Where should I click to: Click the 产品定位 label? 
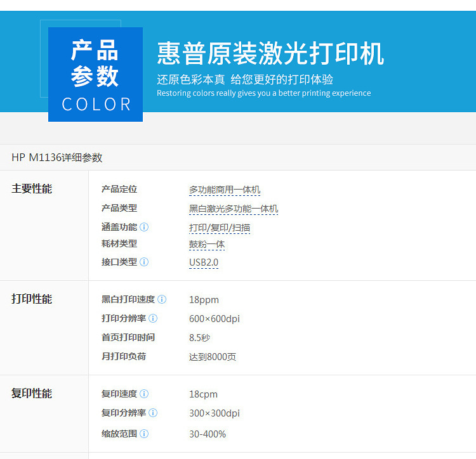(x=119, y=189)
